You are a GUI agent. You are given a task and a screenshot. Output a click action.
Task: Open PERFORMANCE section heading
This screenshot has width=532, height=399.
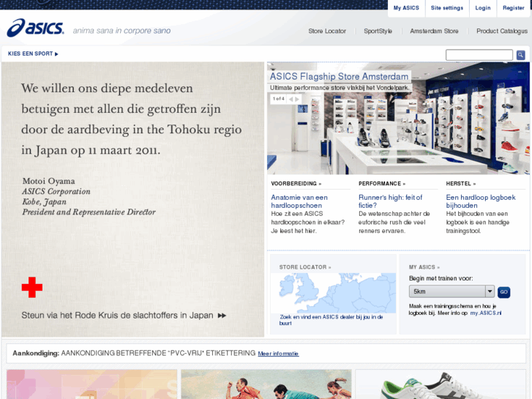point(382,184)
